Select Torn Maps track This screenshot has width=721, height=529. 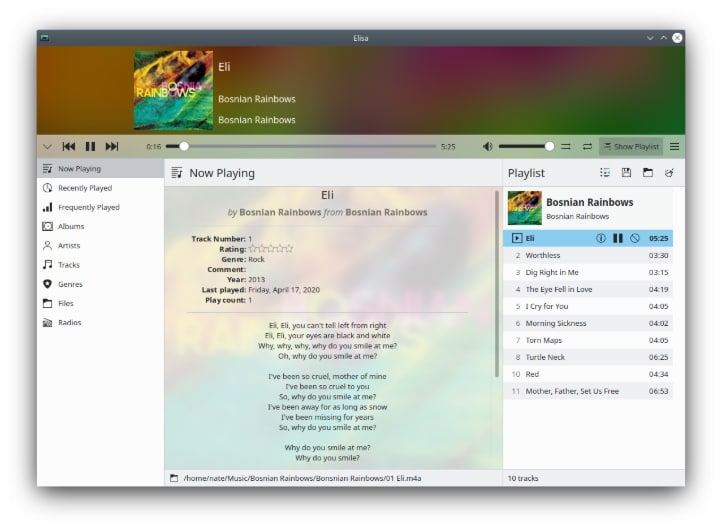[x=588, y=340]
